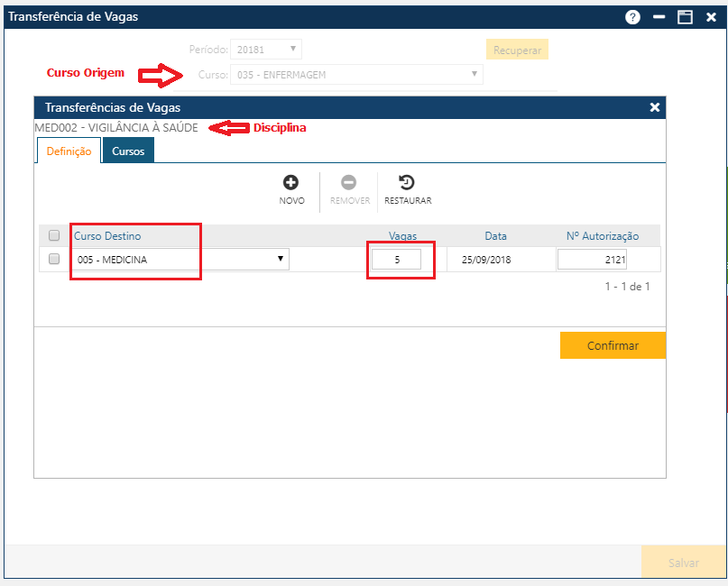The image size is (728, 586).
Task: Click the Vagas input field
Action: [396, 260]
